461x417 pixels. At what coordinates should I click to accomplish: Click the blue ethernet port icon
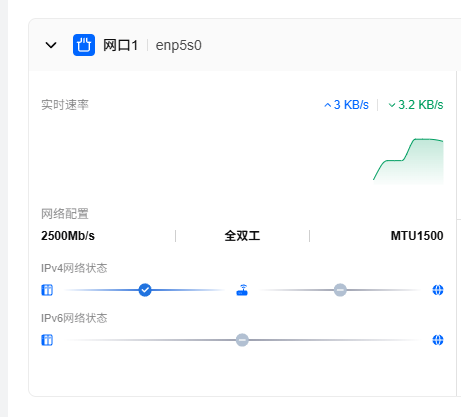(84, 45)
